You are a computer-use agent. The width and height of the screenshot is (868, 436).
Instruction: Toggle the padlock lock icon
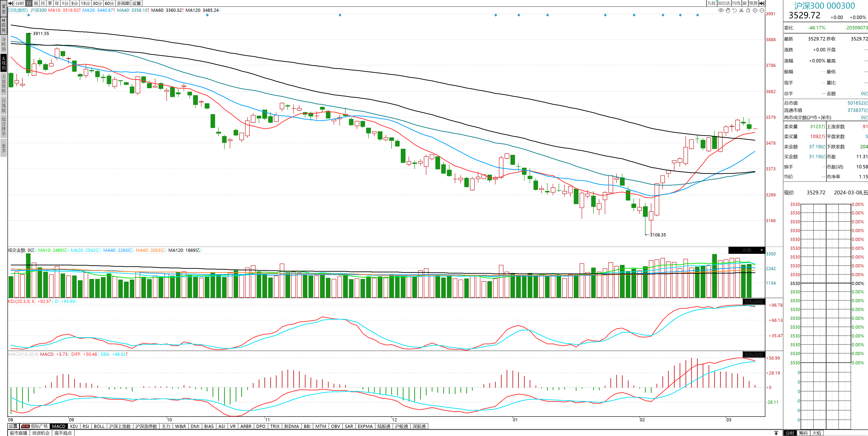[748, 10]
